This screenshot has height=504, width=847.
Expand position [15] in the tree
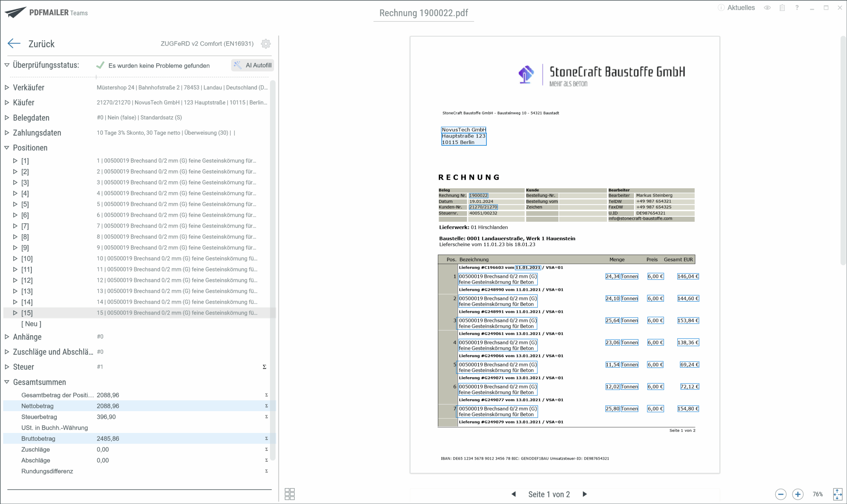[x=15, y=313]
